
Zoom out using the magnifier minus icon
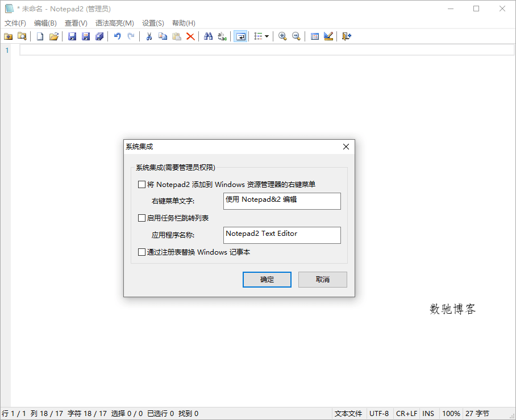click(296, 36)
